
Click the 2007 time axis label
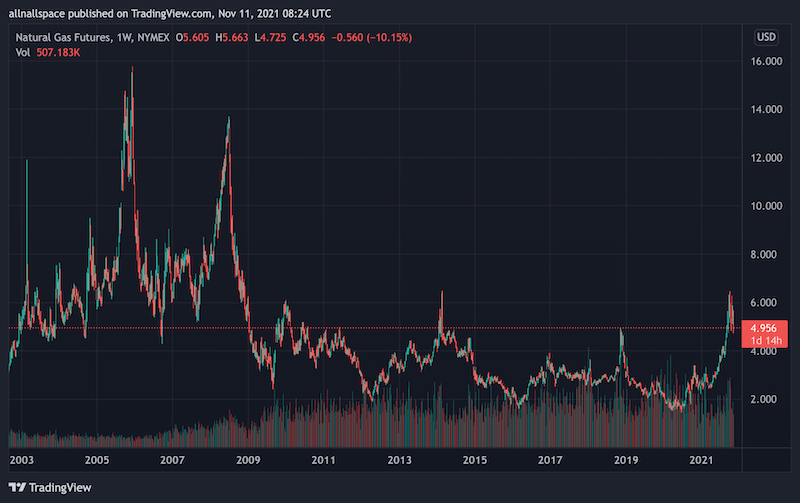(172, 460)
